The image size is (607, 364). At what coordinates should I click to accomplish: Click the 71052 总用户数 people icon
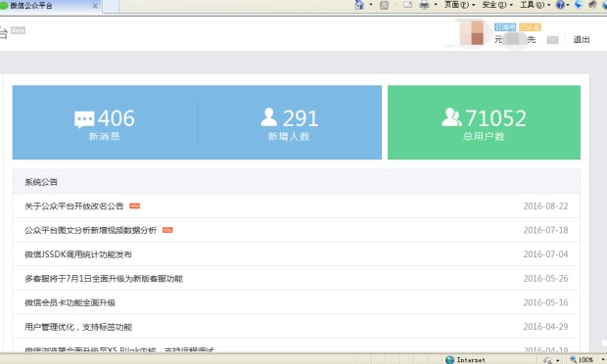451,117
